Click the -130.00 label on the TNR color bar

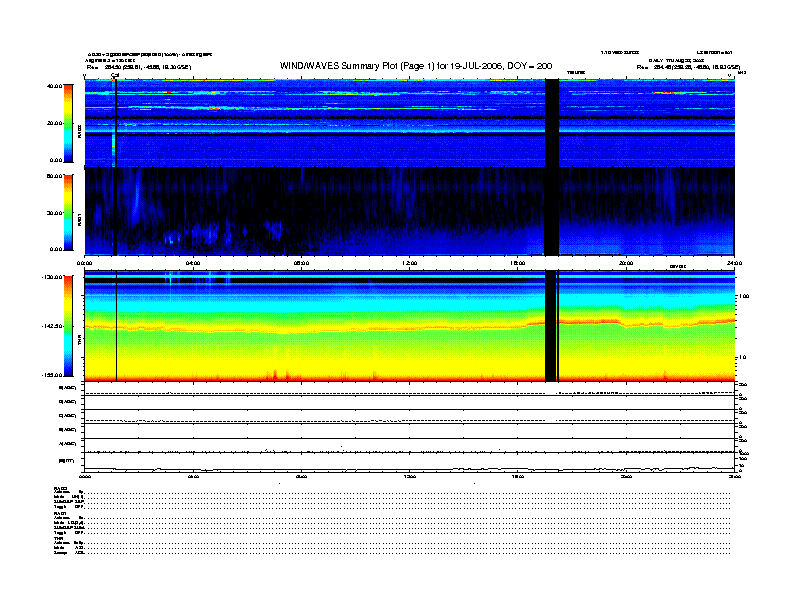tap(53, 277)
